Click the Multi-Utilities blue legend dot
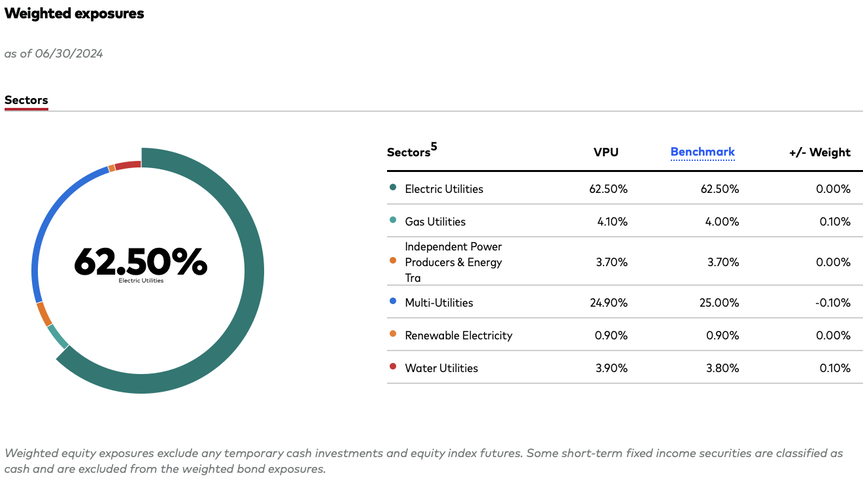This screenshot has width=863, height=480. click(392, 303)
